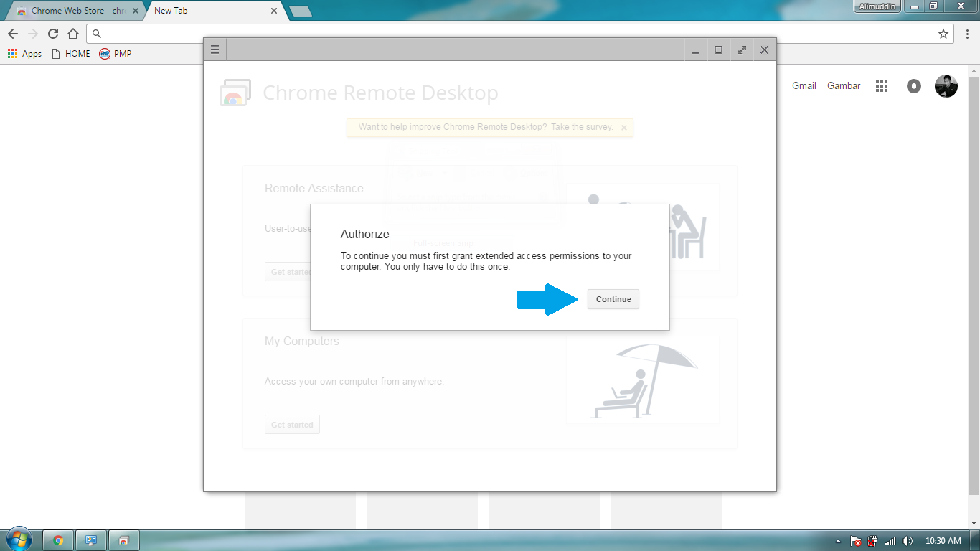Open Google notifications bell
Screen dimensions: 980x551
pyautogui.click(x=913, y=86)
